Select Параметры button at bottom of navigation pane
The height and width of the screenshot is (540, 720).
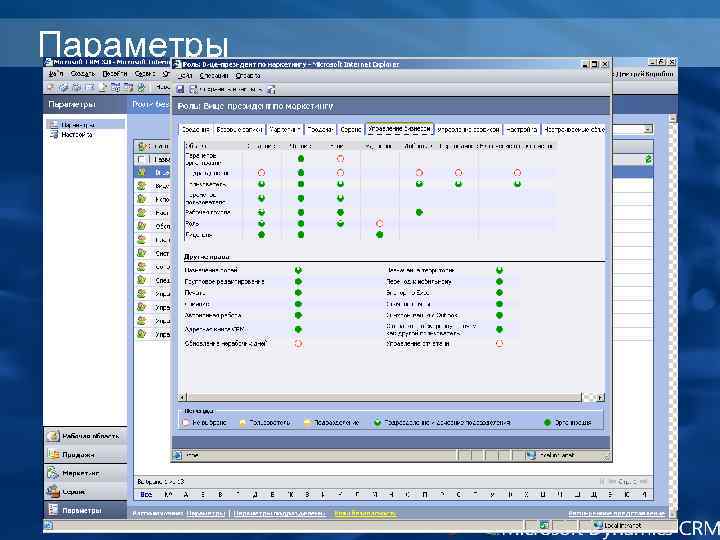pyautogui.click(x=85, y=510)
